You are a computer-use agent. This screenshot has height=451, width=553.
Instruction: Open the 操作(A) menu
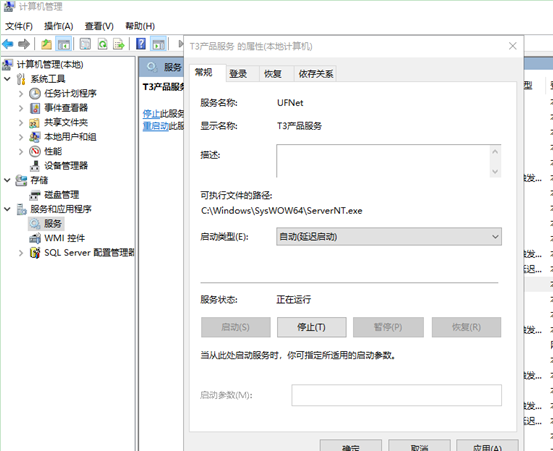(x=59, y=26)
